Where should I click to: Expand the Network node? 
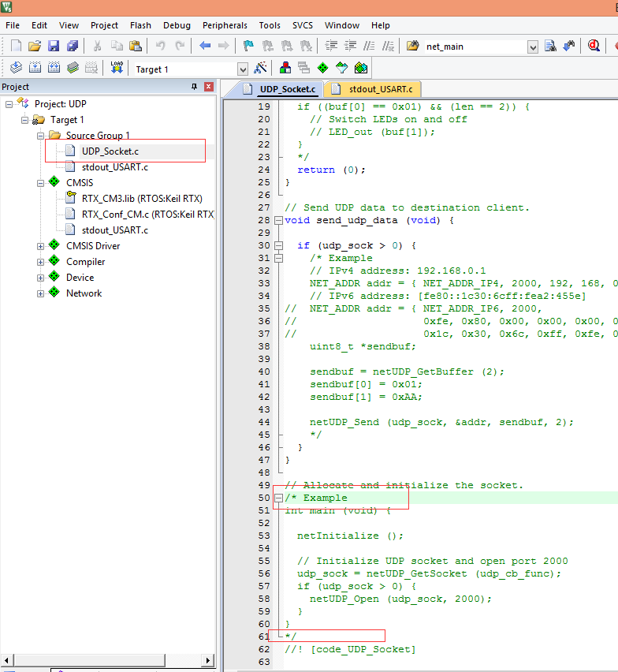(41, 293)
